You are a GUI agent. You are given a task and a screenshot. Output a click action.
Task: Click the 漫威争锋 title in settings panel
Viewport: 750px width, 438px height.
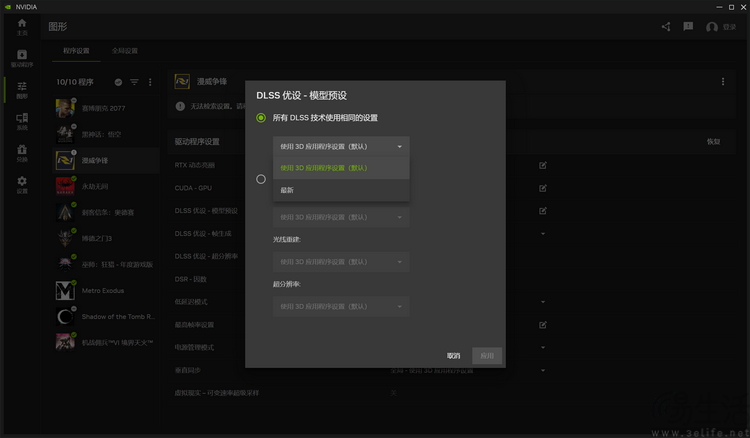coord(212,82)
